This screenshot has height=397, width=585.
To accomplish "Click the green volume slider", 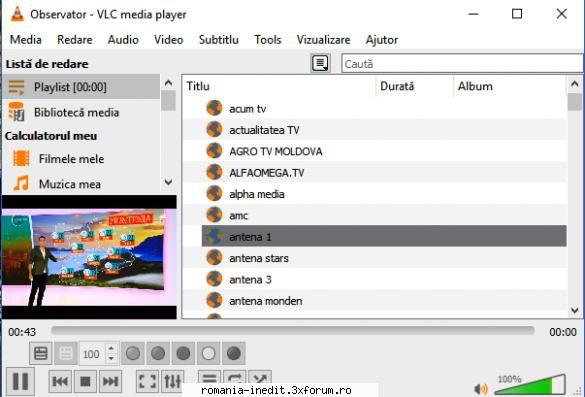I will [x=530, y=384].
